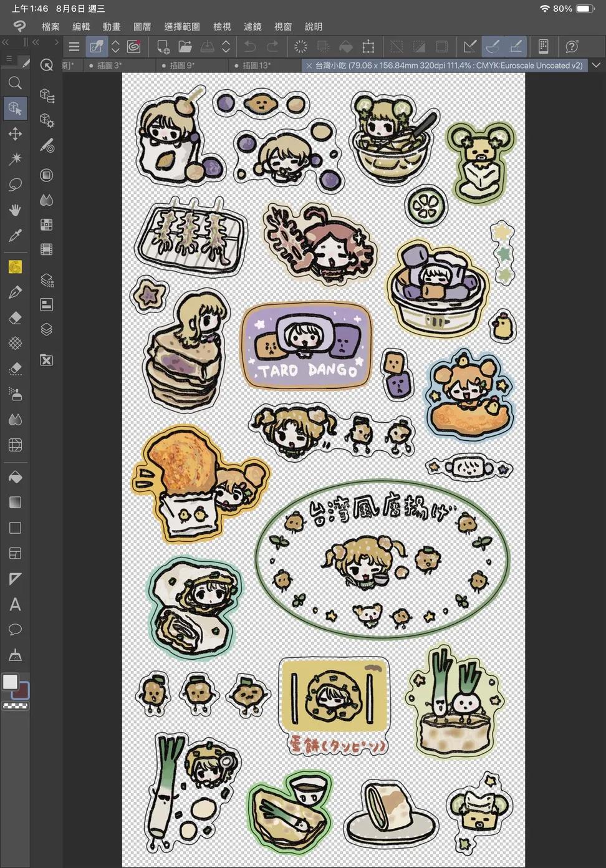606x868 pixels.
Task: Activate the Eyedropper tool
Action: 15,236
